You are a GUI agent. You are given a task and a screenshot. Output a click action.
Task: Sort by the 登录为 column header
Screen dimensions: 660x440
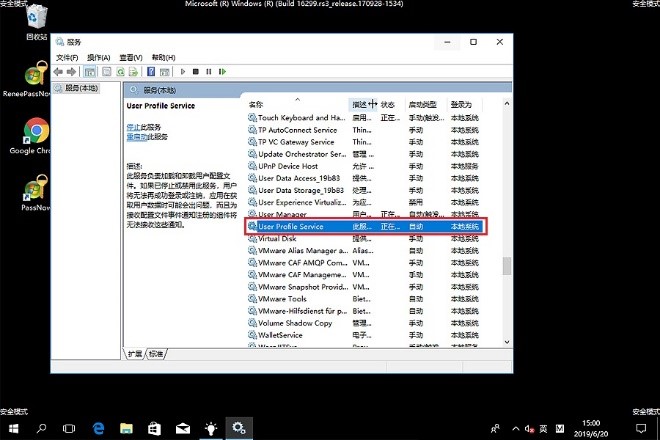pos(465,104)
